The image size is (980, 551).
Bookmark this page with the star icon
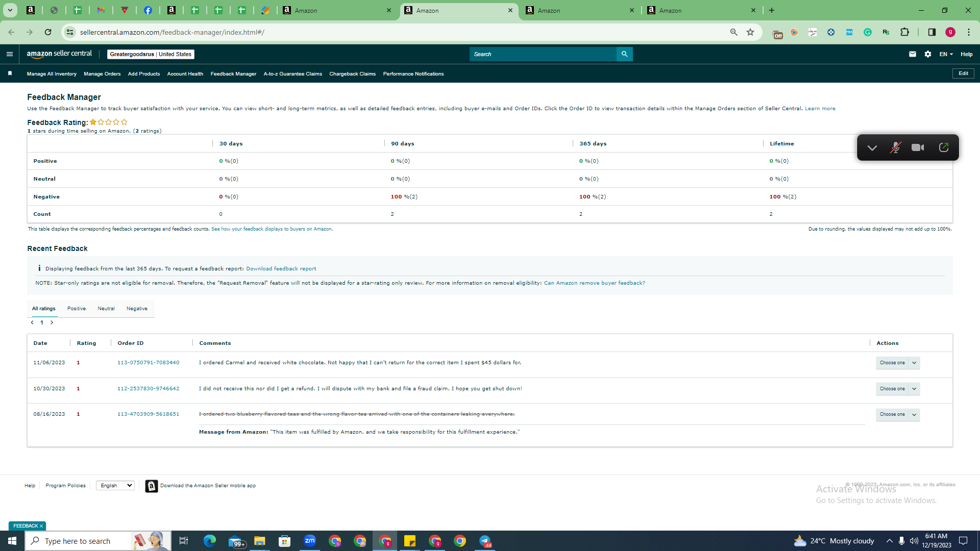[750, 32]
